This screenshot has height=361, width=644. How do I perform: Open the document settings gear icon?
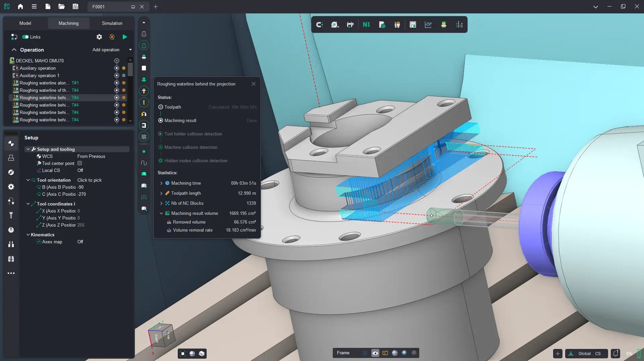pos(382,24)
